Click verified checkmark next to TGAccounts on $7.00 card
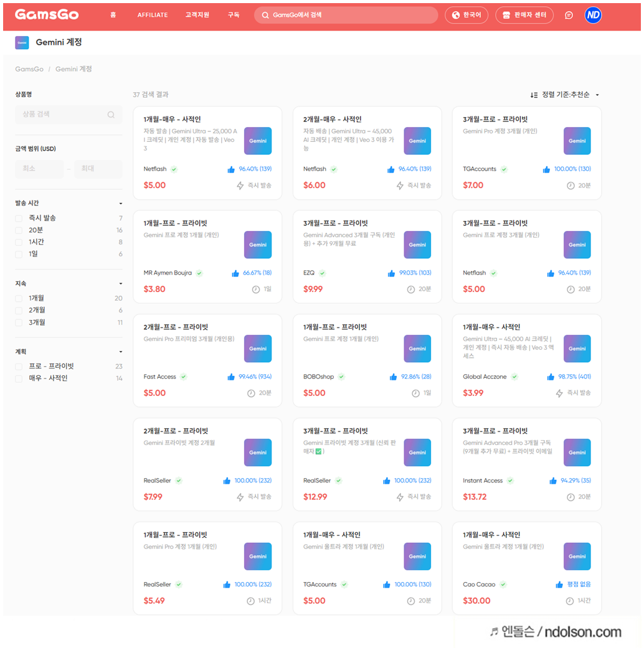 pos(504,169)
